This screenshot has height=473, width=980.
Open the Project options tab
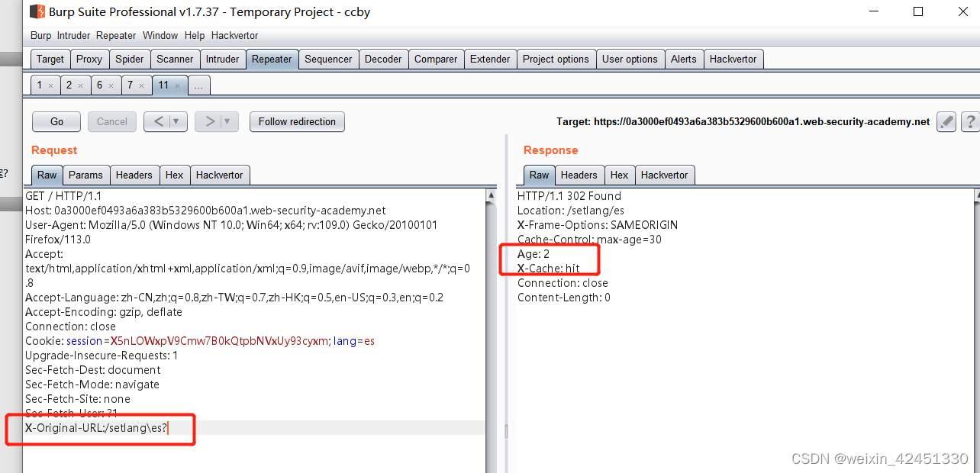(x=556, y=60)
